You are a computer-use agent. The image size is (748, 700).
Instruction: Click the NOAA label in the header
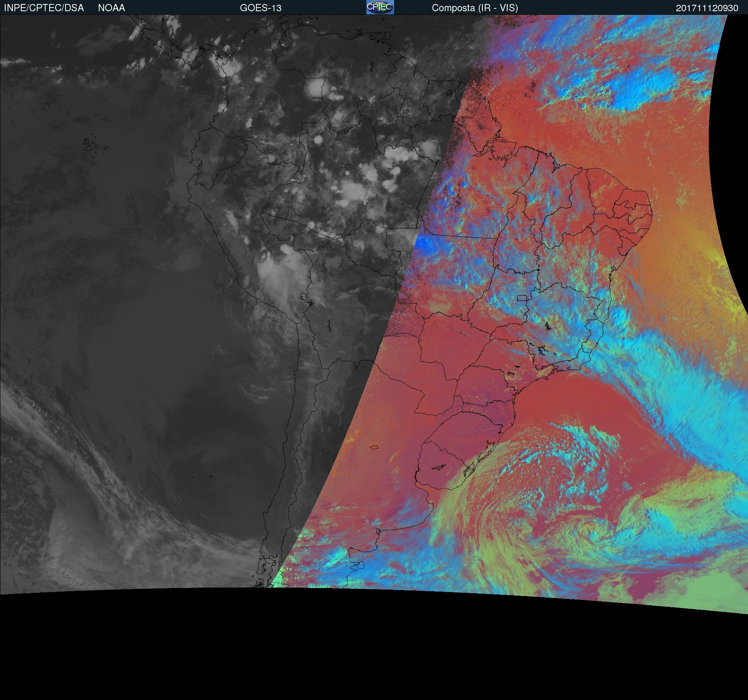(112, 8)
